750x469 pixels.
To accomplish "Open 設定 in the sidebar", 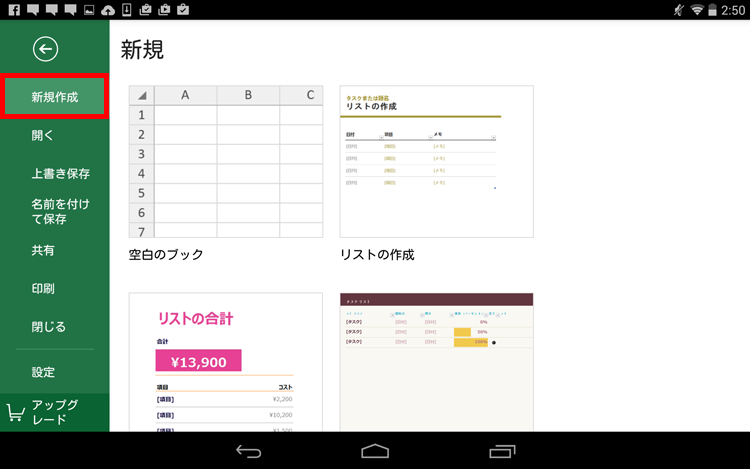I will (43, 372).
